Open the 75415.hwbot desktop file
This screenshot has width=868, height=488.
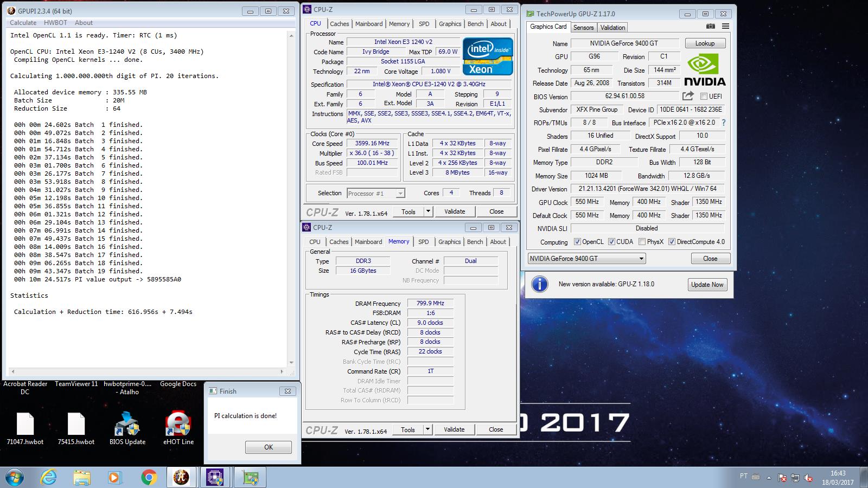pyautogui.click(x=76, y=429)
